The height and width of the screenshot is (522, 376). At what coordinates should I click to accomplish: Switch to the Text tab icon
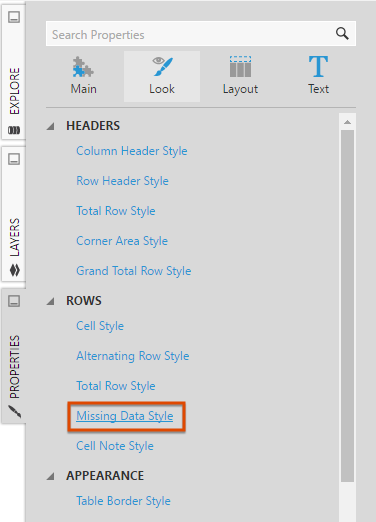pyautogui.click(x=318, y=66)
